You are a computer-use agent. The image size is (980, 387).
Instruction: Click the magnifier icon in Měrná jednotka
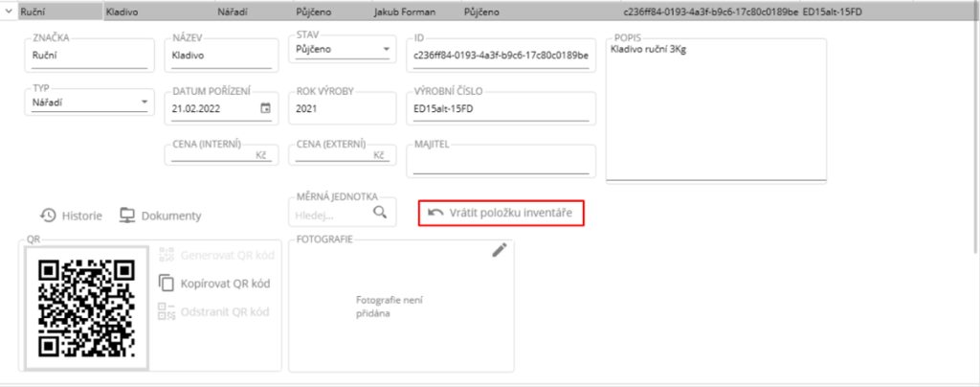(x=381, y=212)
